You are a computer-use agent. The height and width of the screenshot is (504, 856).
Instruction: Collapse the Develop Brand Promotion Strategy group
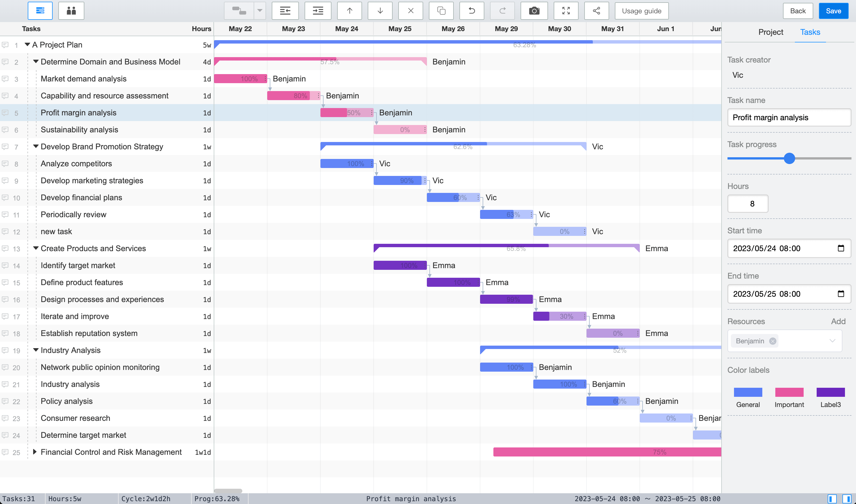point(35,147)
